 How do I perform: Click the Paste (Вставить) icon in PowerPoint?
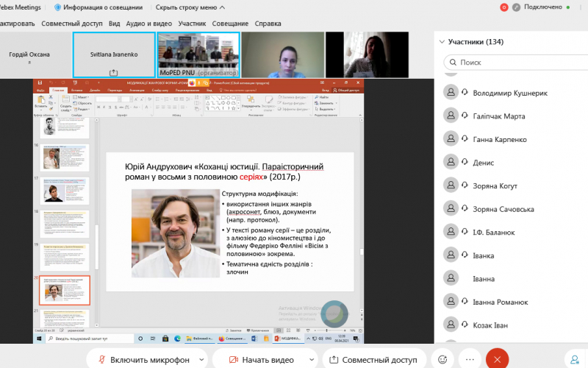[40, 99]
